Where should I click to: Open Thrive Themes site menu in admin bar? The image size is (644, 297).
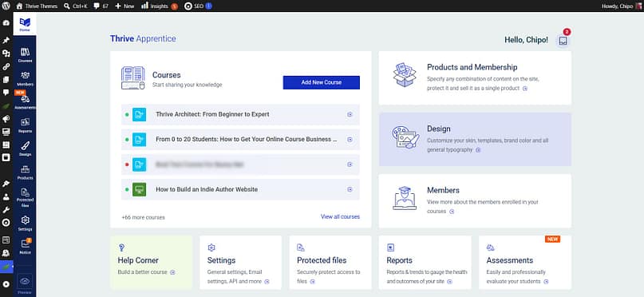(x=37, y=6)
